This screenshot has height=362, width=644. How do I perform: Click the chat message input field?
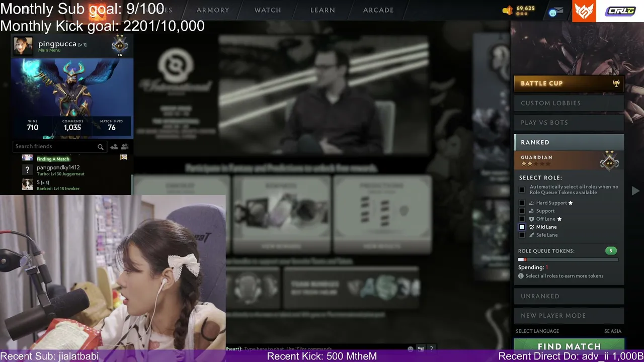(x=325, y=348)
